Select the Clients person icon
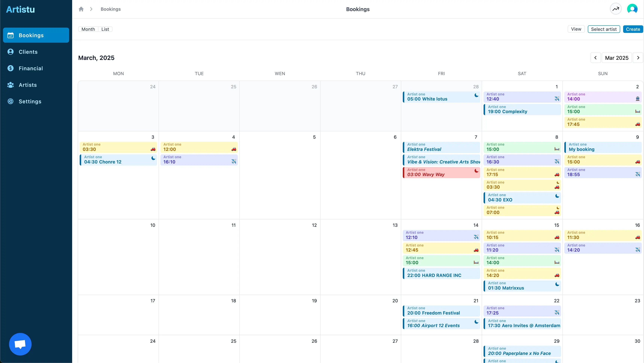This screenshot has height=363, width=644. click(11, 52)
